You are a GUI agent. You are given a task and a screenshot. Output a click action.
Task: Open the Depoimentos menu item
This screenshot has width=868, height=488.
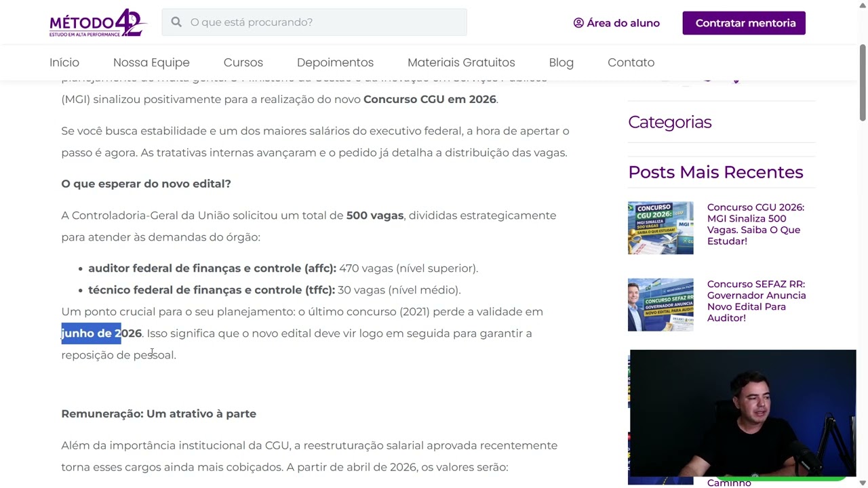point(335,62)
